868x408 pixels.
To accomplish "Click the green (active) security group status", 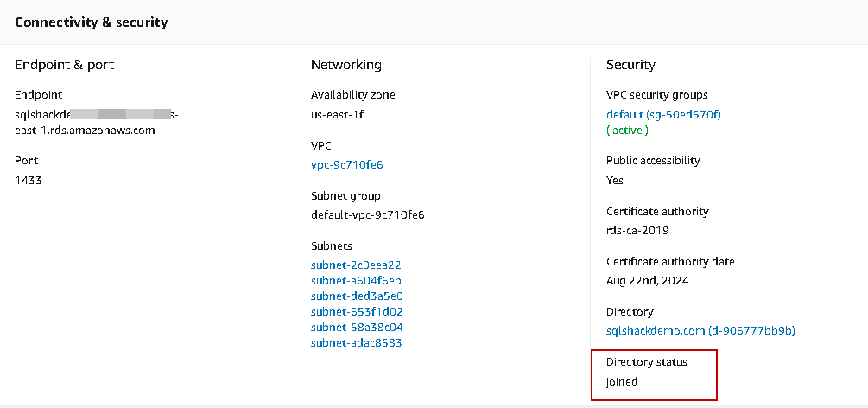I will pos(627,130).
